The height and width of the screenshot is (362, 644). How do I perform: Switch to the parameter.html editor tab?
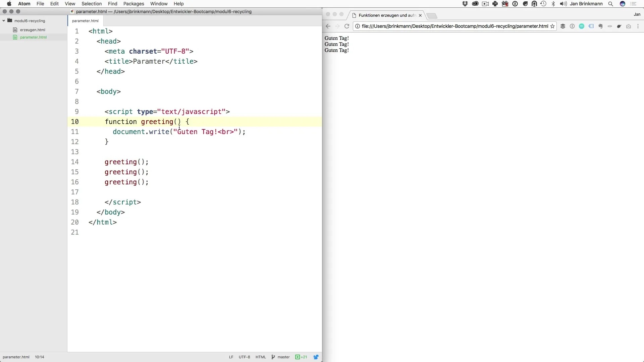pos(85,21)
